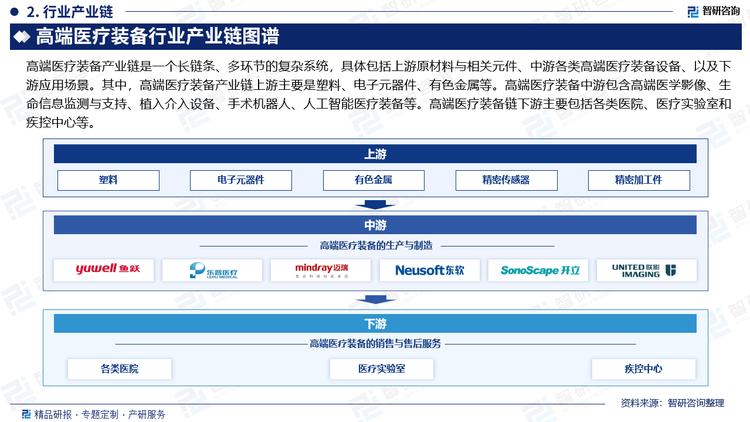Click the small logo icon in footer
The image size is (750, 422).
pos(27,414)
